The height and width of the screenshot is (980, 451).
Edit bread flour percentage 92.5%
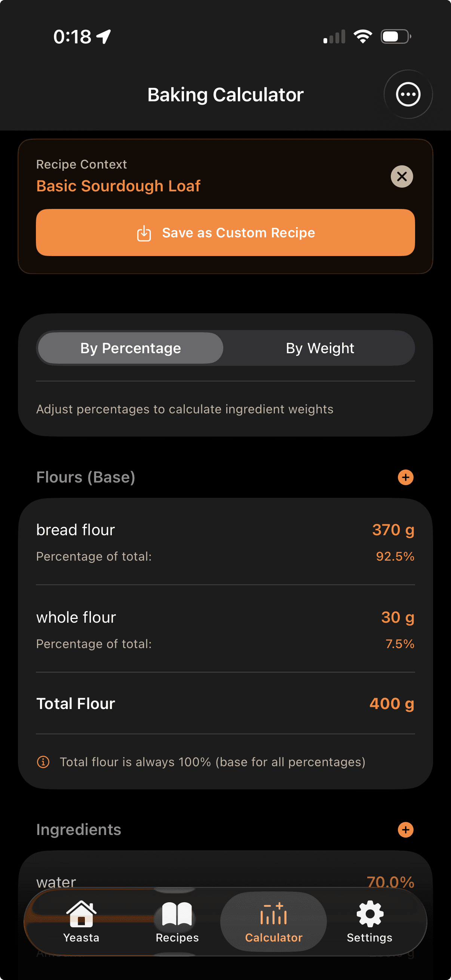[x=395, y=556]
